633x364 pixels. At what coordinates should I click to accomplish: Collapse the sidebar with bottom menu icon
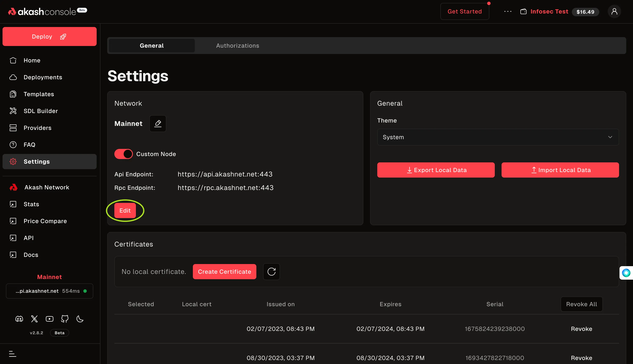click(x=12, y=354)
